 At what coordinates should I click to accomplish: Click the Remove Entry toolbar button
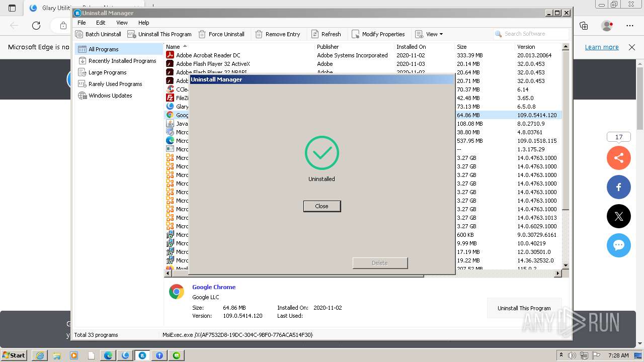(x=278, y=34)
